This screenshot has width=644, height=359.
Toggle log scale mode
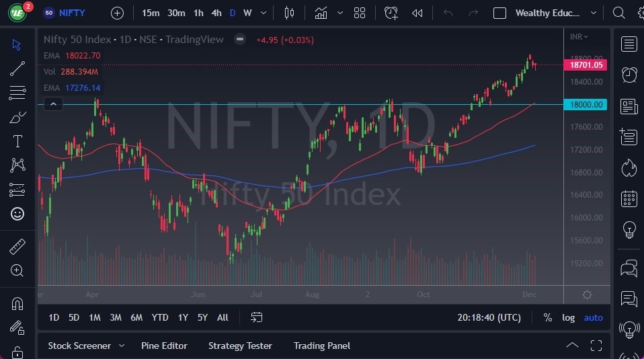click(x=569, y=317)
